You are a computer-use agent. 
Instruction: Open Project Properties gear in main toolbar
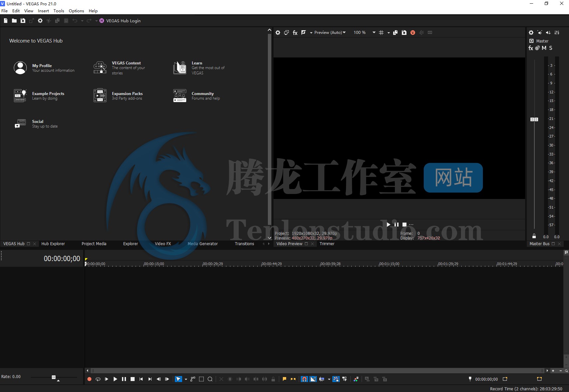click(x=40, y=21)
